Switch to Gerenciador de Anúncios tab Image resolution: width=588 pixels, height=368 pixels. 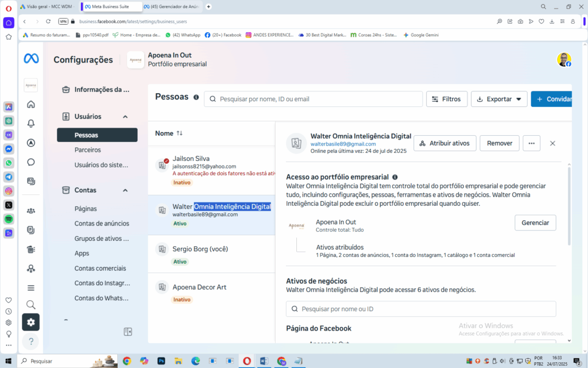tap(173, 6)
